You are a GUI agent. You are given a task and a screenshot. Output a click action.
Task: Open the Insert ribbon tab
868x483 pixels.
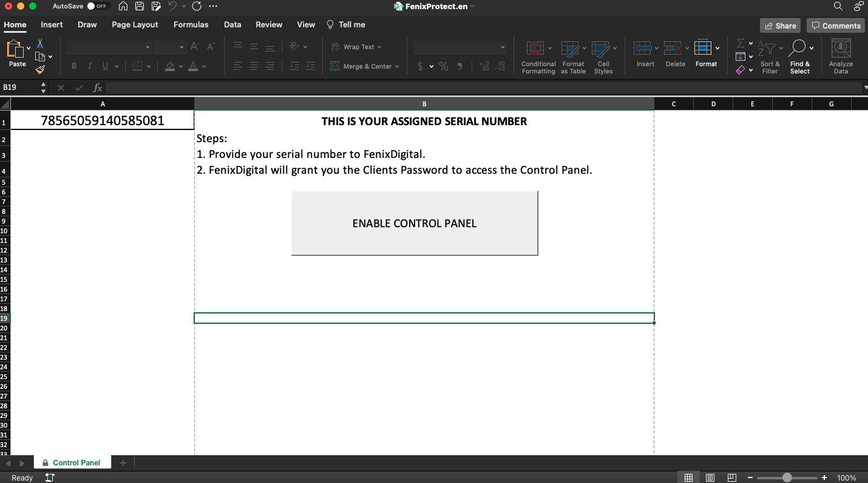(52, 25)
